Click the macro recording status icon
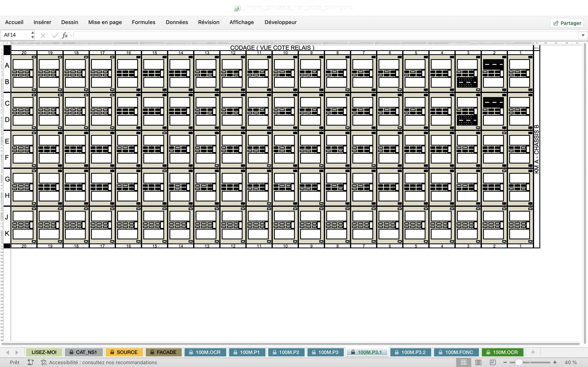 31,362
